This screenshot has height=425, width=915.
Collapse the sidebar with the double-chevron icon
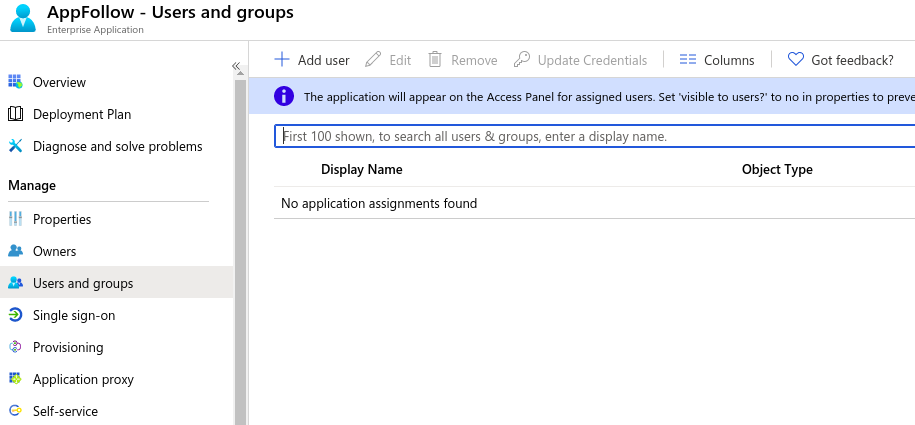click(236, 66)
